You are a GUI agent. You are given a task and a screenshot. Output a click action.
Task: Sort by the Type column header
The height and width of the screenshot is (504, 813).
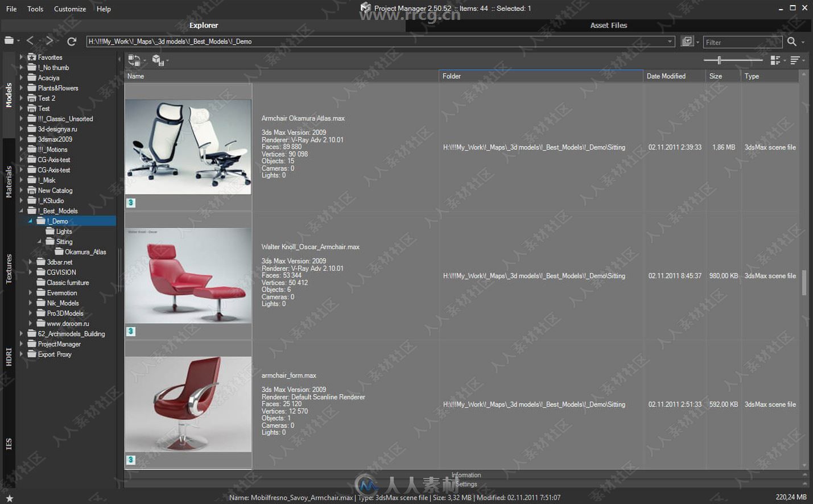coord(770,76)
